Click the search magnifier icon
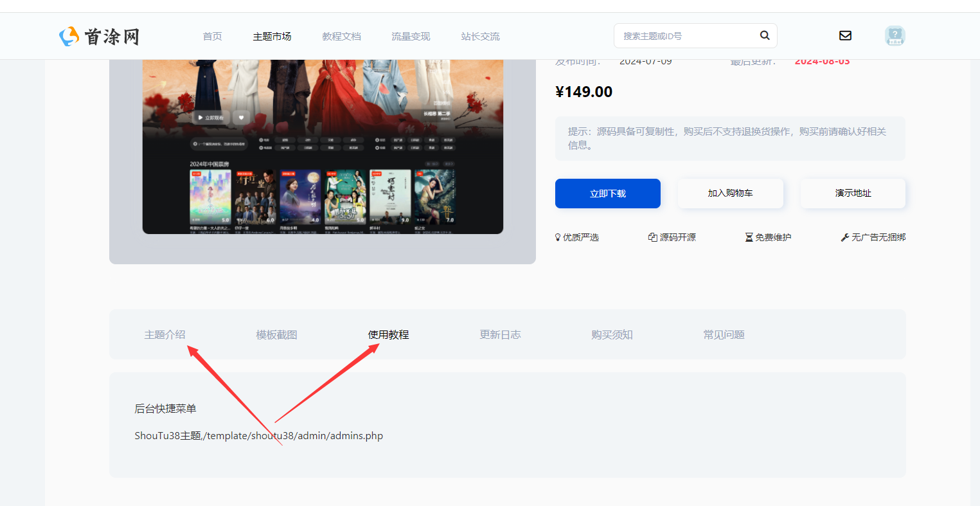980x506 pixels. 765,35
